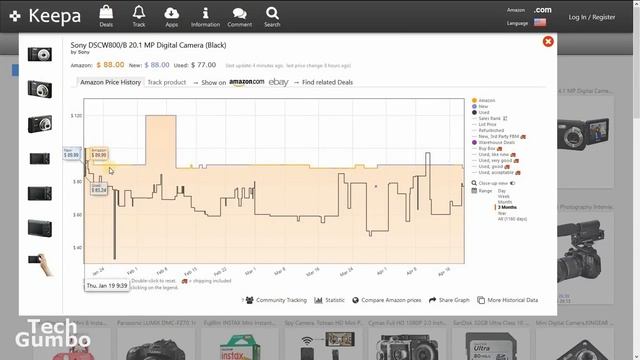Open the Search magnifier in header
Image resolution: width=640 pixels, height=360 pixels.
(272, 16)
